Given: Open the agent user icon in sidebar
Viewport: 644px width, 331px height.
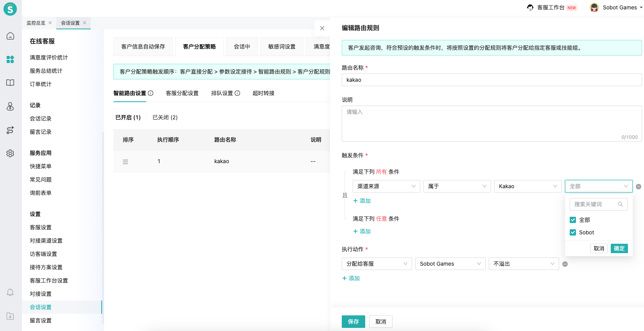Looking at the screenshot, I should 11,106.
